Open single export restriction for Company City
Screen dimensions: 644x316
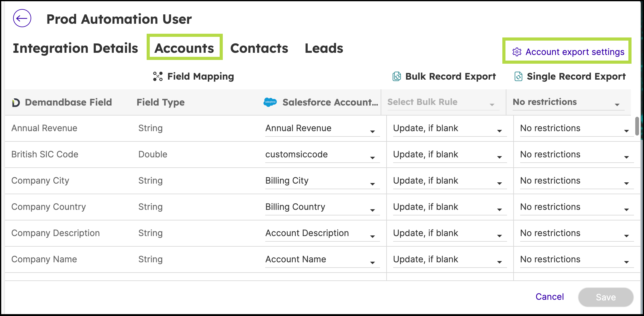point(577,181)
